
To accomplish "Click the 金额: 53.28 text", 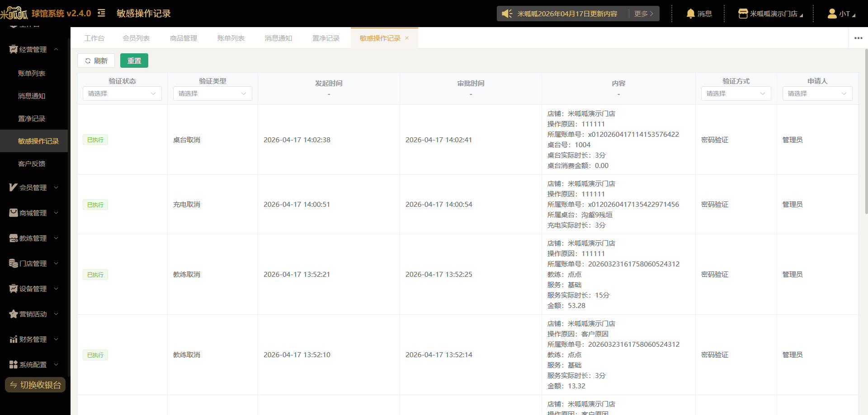I will (566, 306).
